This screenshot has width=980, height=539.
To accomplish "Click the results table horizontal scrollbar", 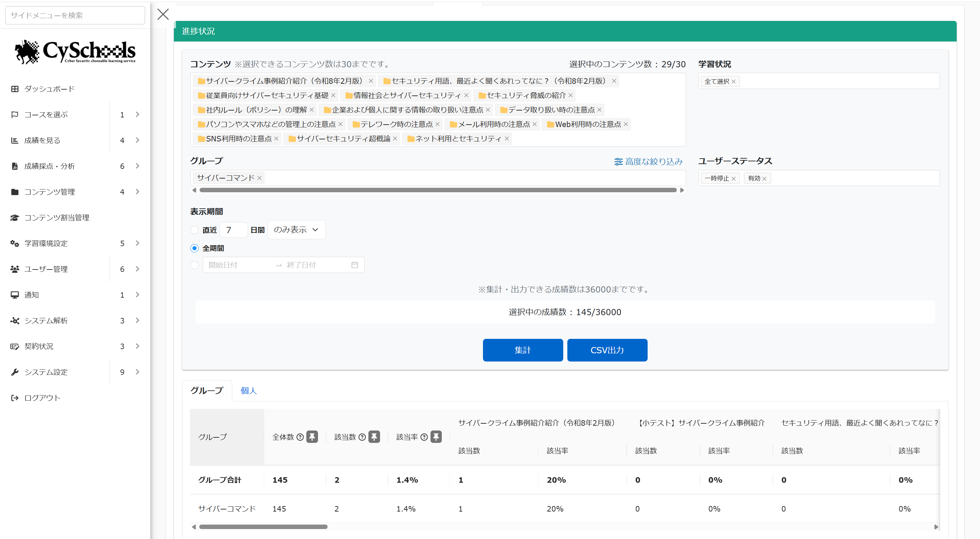I will 263,527.
